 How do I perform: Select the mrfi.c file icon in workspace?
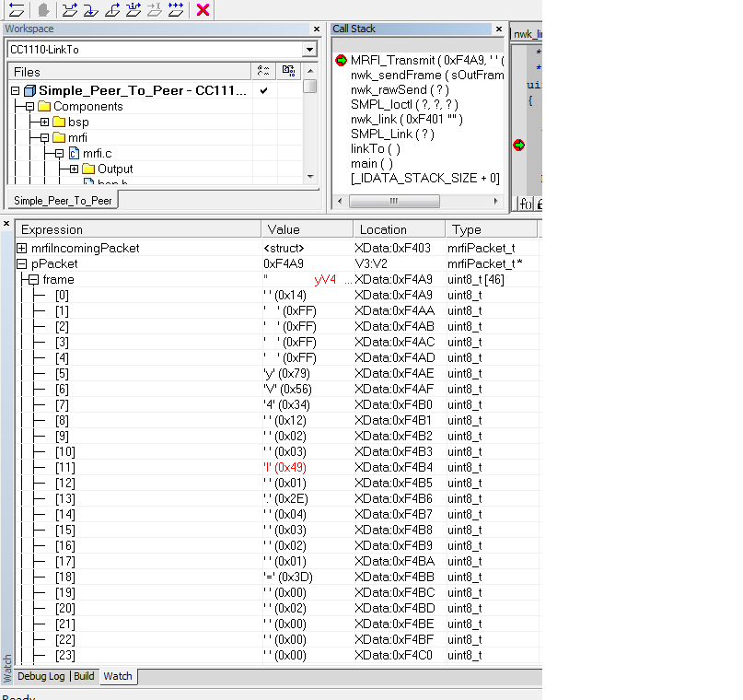pyautogui.click(x=74, y=154)
